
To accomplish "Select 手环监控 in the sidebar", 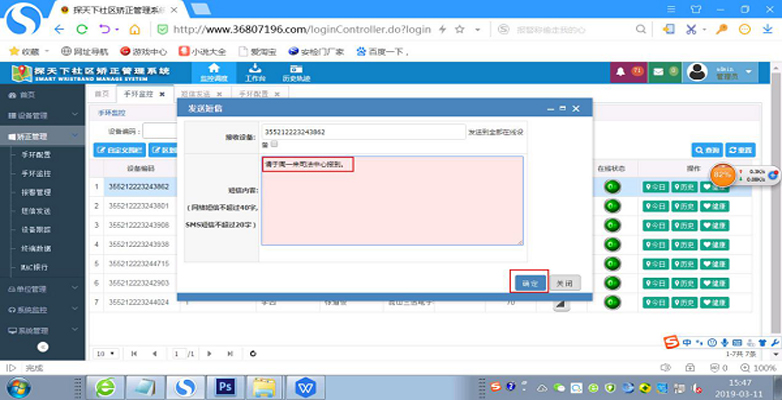I will coord(36,173).
